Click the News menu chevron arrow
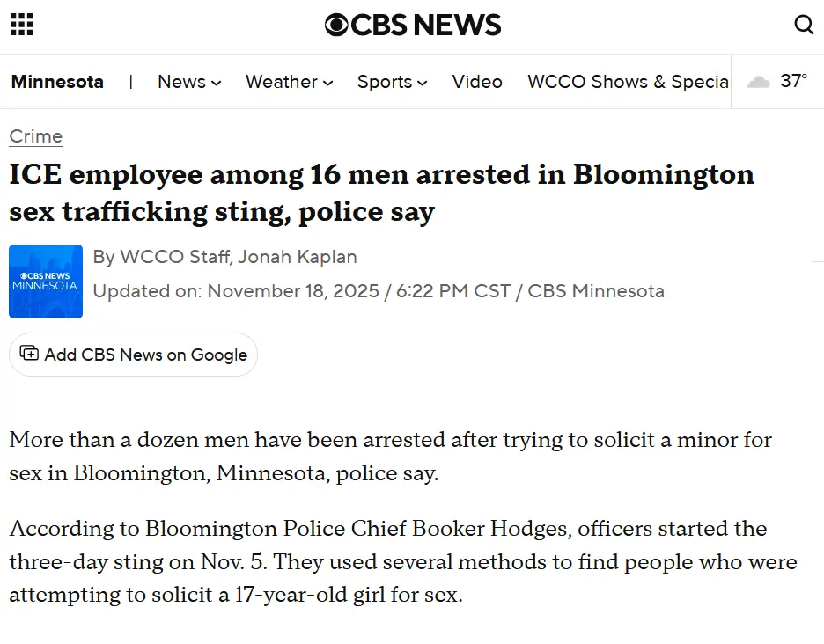Viewport: 824px width, 644px height. click(216, 84)
